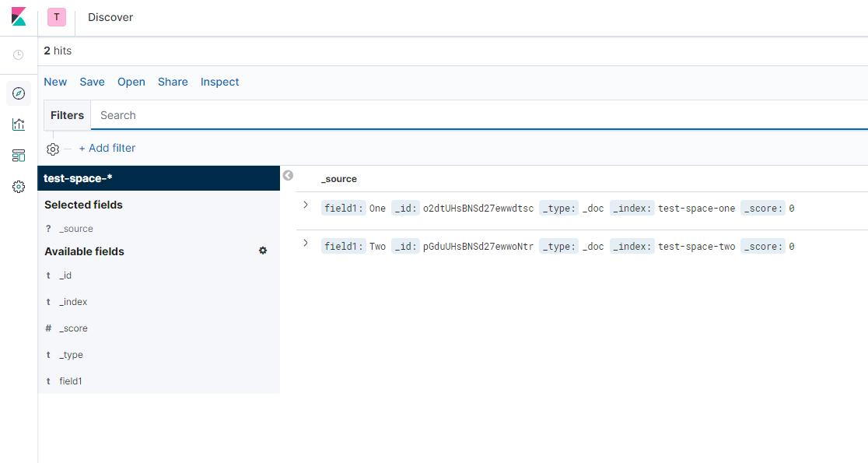The width and height of the screenshot is (868, 463).
Task: Open the Recently viewed clock icon
Action: pyautogui.click(x=19, y=55)
